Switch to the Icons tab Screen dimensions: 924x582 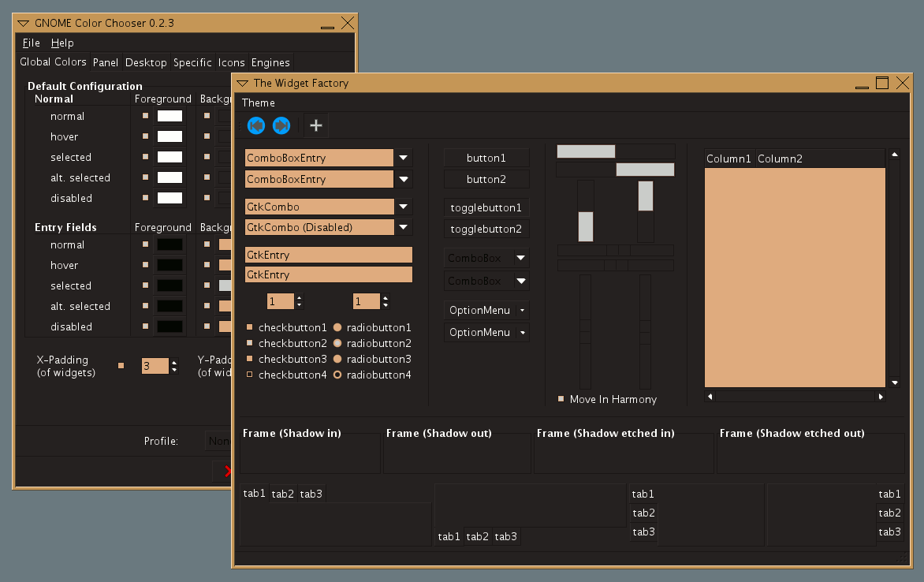232,62
